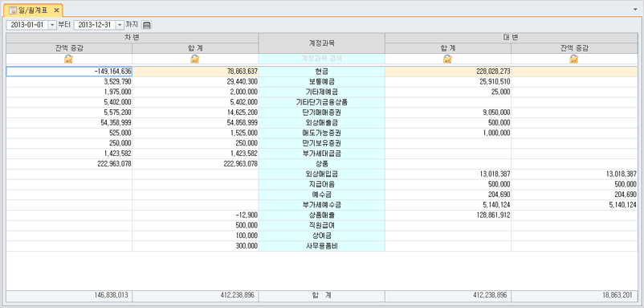Open the start date 2013-01-01 dropdown

coord(52,25)
